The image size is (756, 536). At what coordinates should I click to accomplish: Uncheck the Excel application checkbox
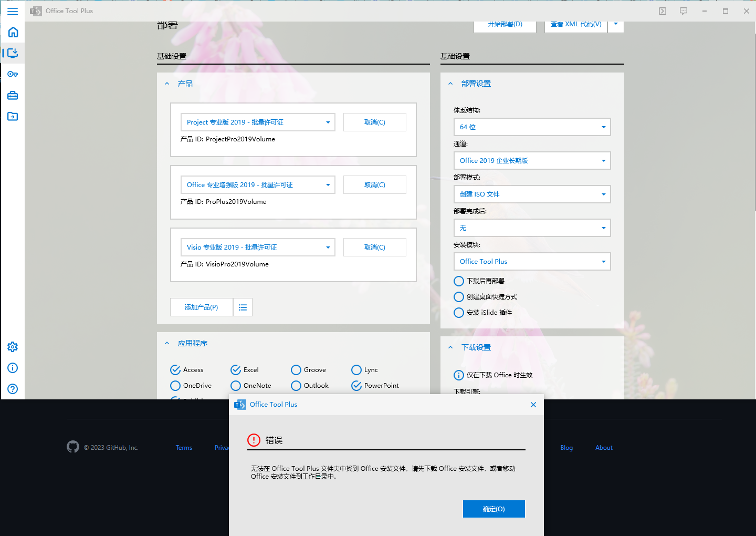(x=236, y=370)
